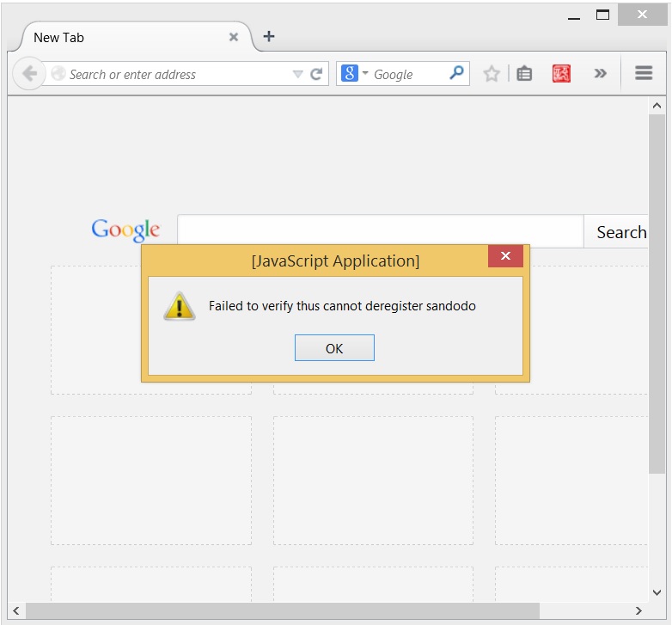Click the horizontal scrollbar right arrow
Screen dimensions: 672x625
[x=638, y=611]
